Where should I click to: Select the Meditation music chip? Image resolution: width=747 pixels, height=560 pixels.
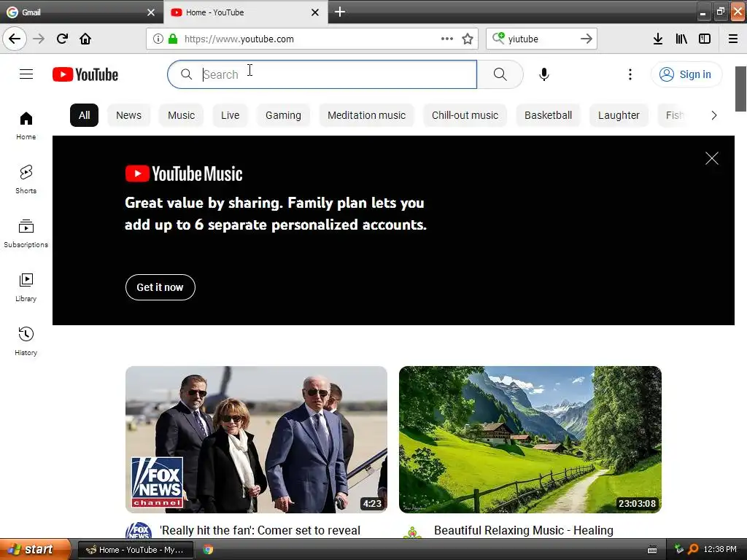point(366,115)
